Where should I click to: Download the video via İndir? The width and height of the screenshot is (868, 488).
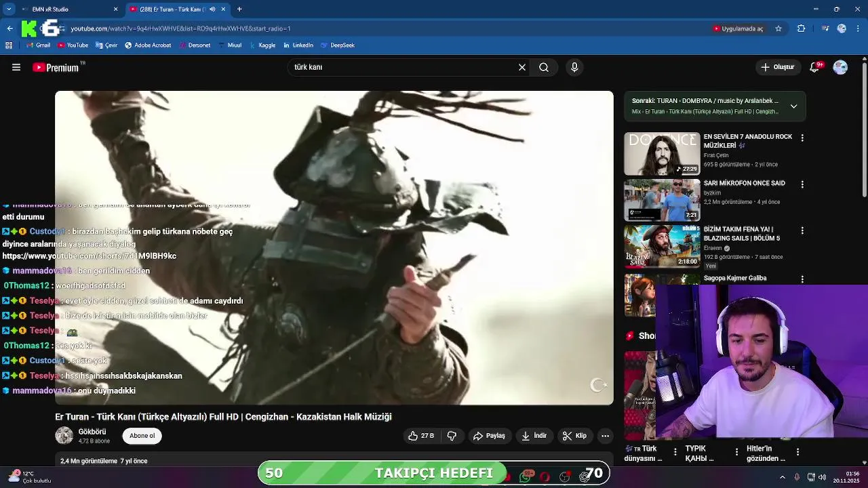[x=534, y=436]
